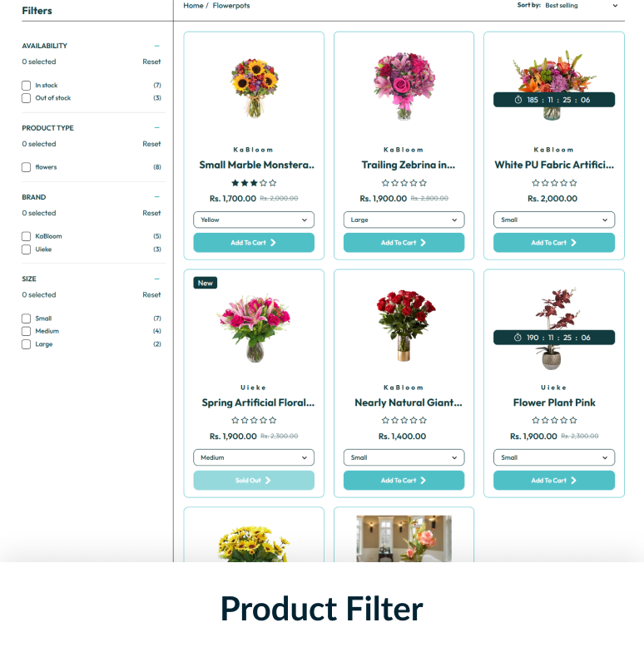Screen dimensions: 644x652
Task: Click star rating of Small Marble Monstera
Action: [254, 183]
